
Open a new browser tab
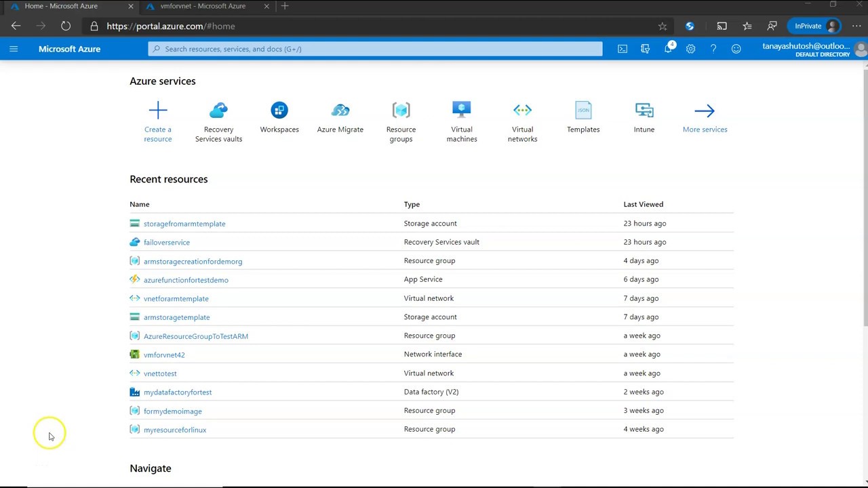[x=285, y=6]
